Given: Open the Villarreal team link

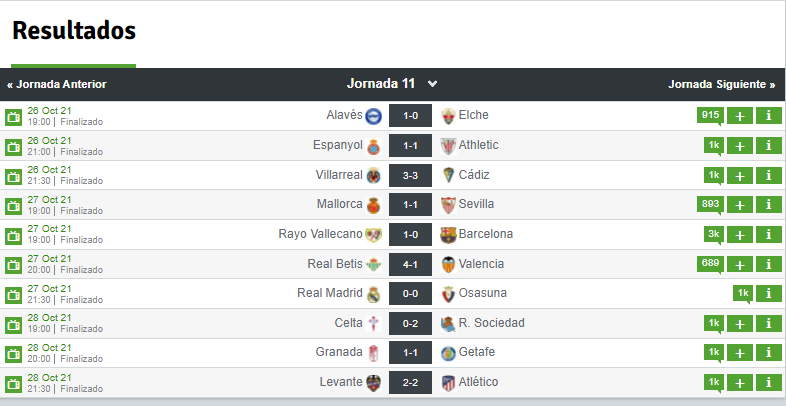Looking at the screenshot, I should point(339,175).
